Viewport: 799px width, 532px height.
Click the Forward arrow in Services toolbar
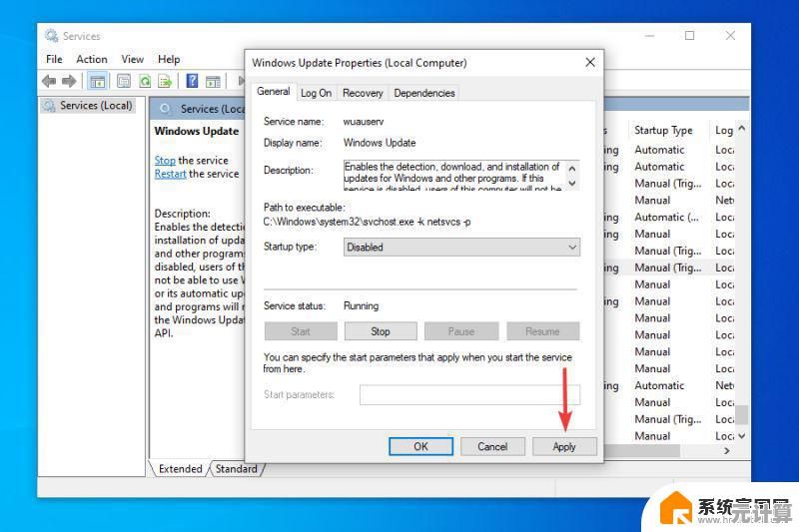click(69, 81)
